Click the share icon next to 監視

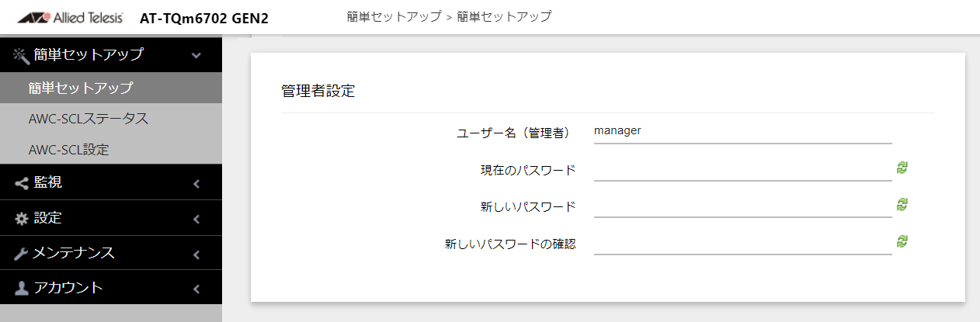22,183
